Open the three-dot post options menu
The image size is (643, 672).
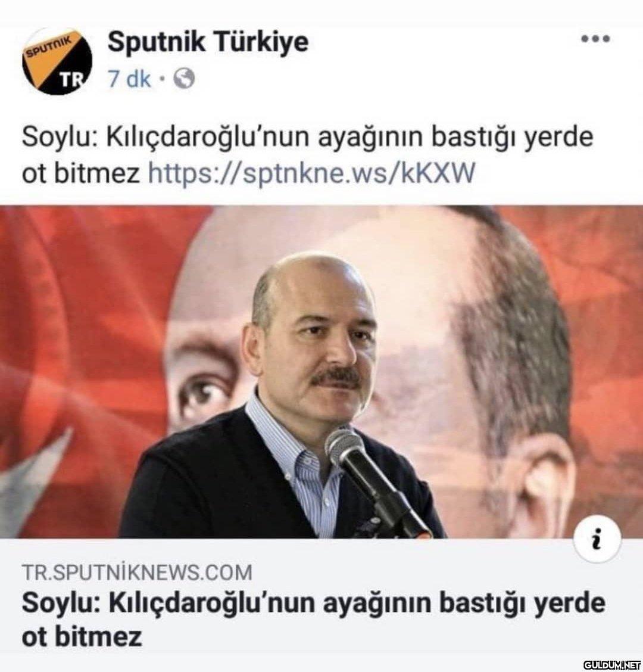tap(595, 39)
